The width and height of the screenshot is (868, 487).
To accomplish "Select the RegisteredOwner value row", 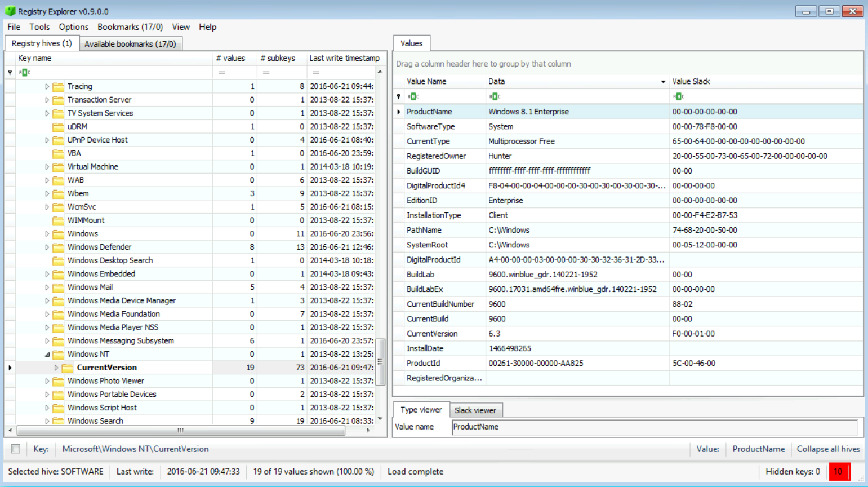I will point(628,156).
